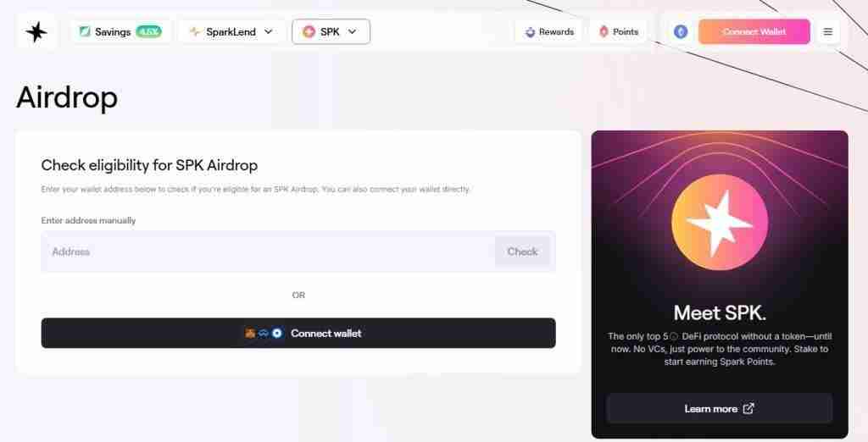Screen dimensions: 868x442
Task: Open the Learn more link
Action: [719, 409]
